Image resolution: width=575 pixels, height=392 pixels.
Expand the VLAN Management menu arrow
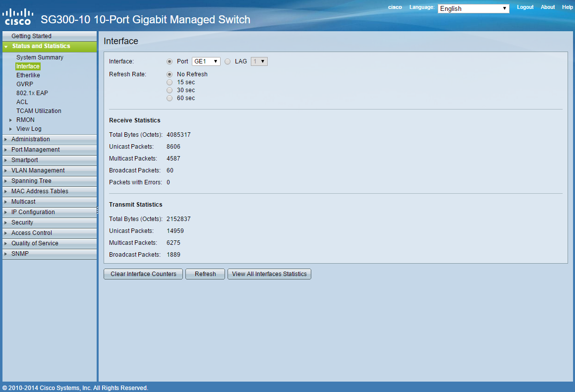(5, 170)
